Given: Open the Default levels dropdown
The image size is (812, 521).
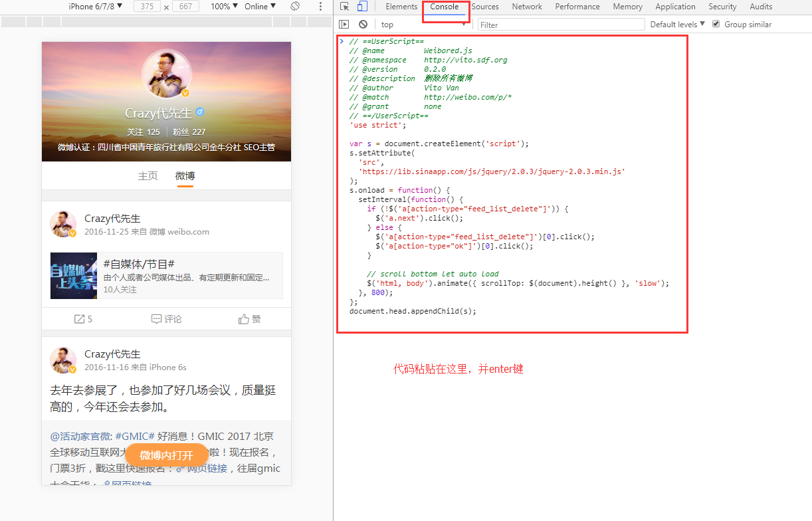Looking at the screenshot, I should (677, 25).
